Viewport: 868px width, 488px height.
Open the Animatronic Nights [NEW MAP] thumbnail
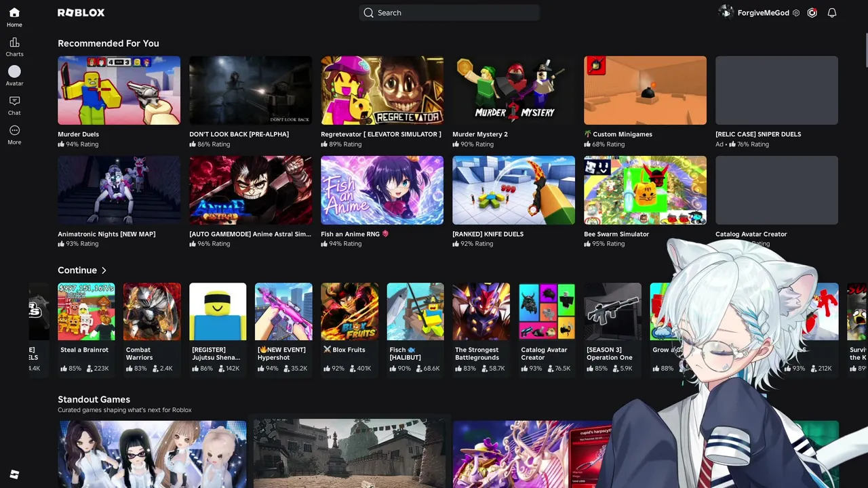[x=119, y=190]
